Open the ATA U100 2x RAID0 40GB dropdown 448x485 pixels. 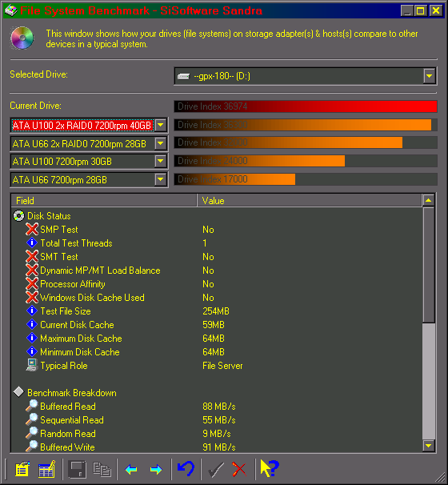(161, 126)
